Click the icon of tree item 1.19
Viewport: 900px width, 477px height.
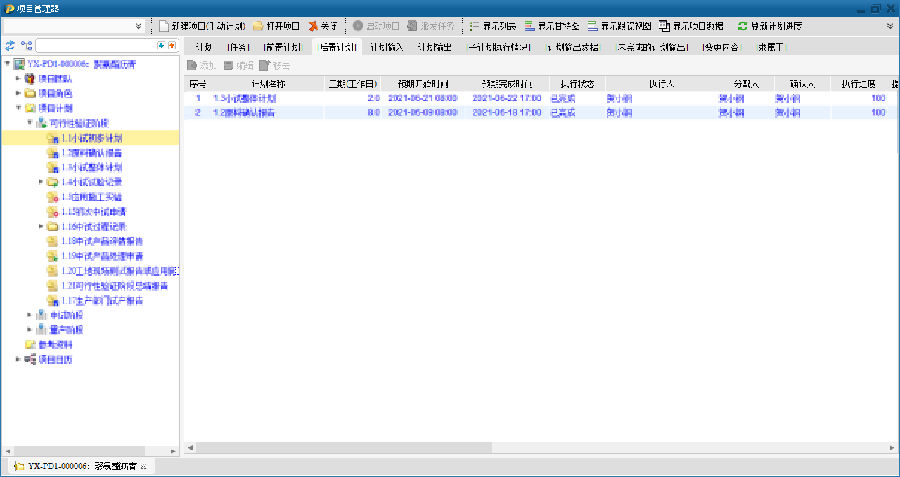53,256
